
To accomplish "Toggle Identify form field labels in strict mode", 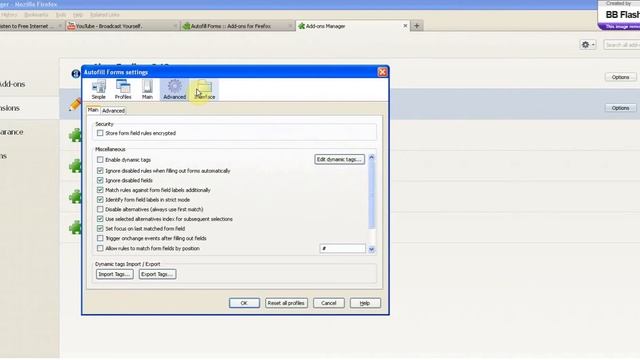I will pyautogui.click(x=100, y=200).
